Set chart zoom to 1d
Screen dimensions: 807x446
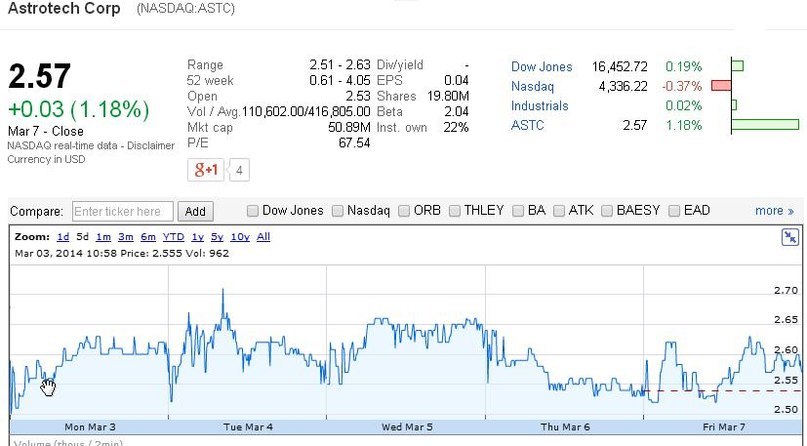pyautogui.click(x=63, y=237)
